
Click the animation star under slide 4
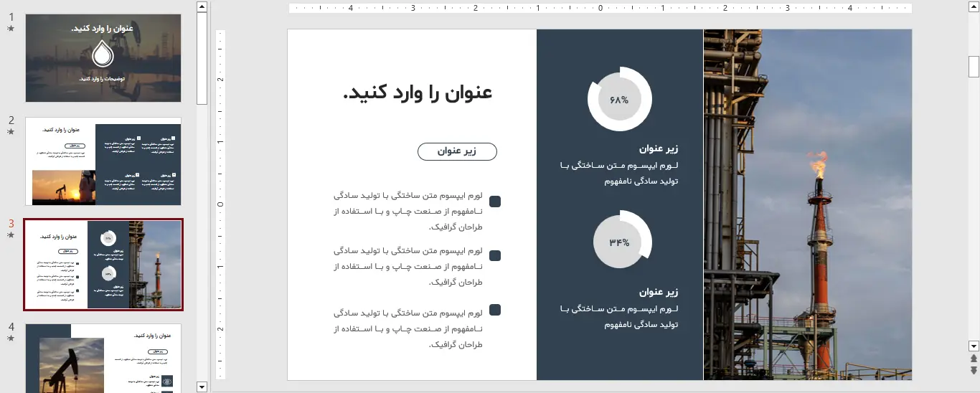(10, 338)
